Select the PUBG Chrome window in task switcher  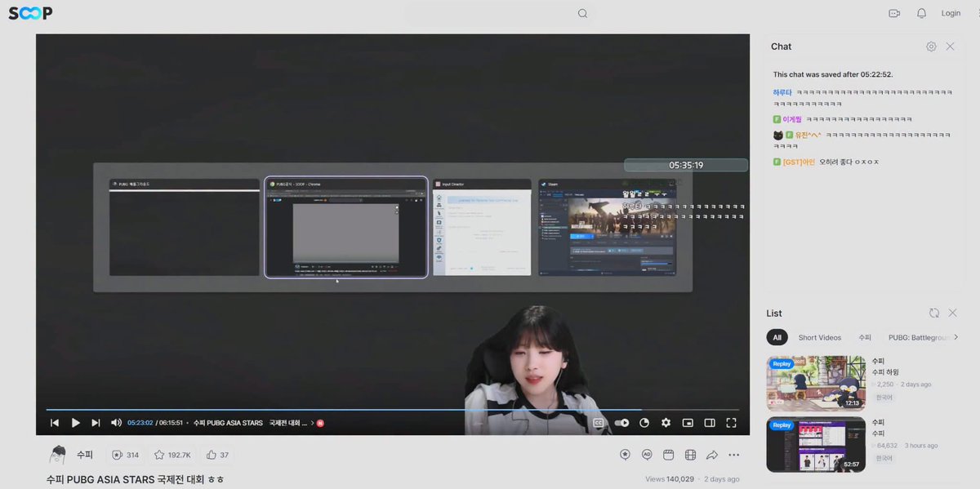click(x=345, y=227)
